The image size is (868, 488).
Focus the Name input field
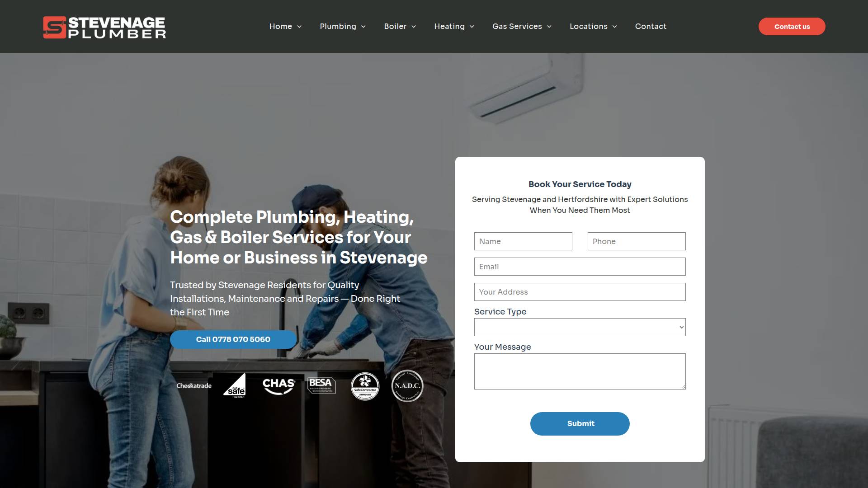[x=523, y=241]
